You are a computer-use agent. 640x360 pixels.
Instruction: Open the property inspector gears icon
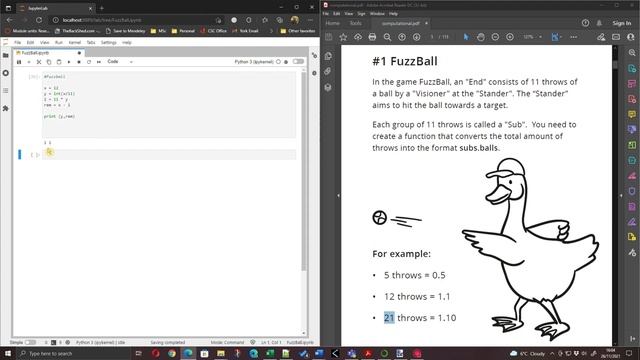click(x=314, y=55)
